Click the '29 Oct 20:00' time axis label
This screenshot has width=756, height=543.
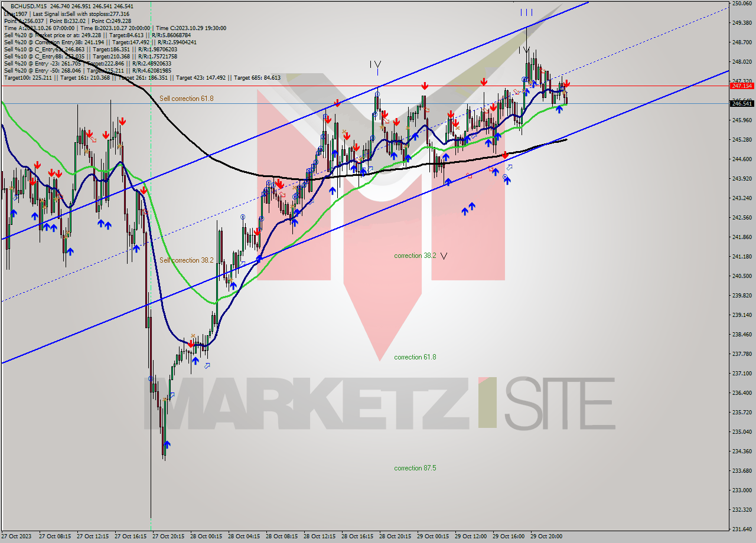click(546, 537)
